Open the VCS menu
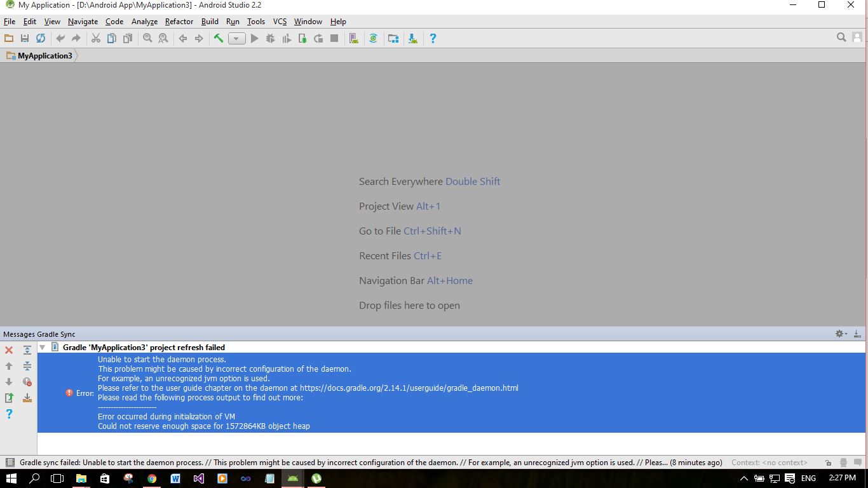868x488 pixels. (x=280, y=22)
